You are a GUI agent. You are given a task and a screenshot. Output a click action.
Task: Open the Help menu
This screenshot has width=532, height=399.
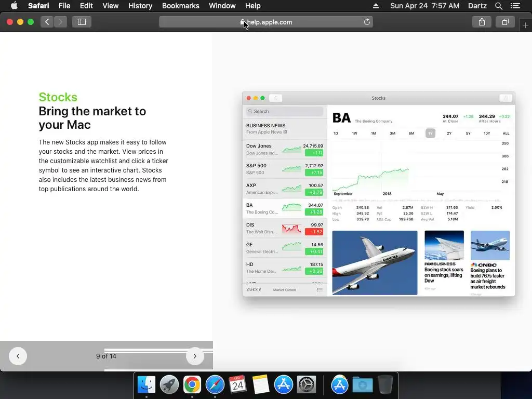pos(253,6)
